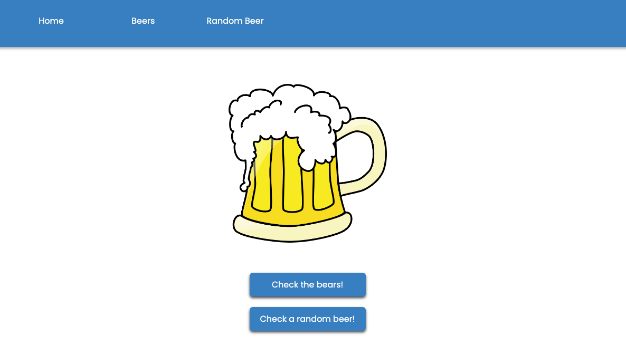
Task: Click the random beer button below bears button
Action: tap(308, 319)
